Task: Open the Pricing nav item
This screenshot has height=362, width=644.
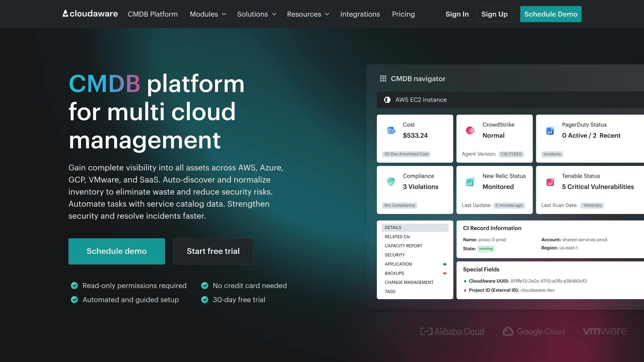Action: (403, 14)
